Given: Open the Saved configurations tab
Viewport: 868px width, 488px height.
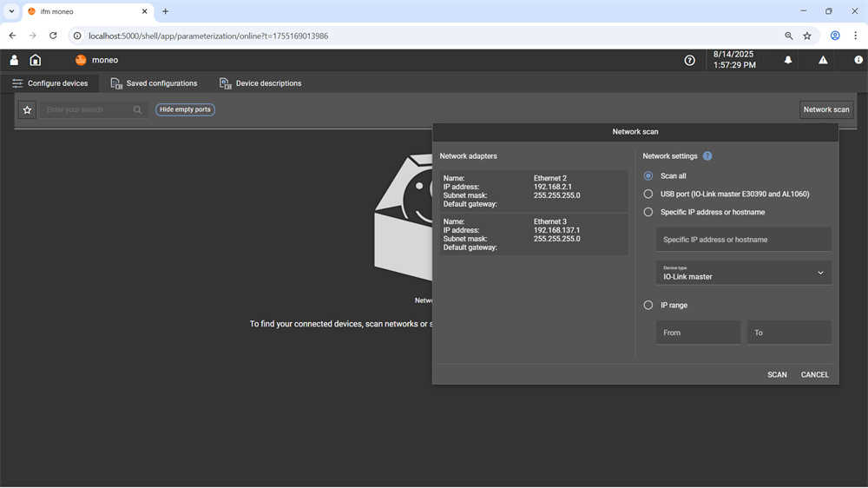Looking at the screenshot, I should tap(154, 83).
